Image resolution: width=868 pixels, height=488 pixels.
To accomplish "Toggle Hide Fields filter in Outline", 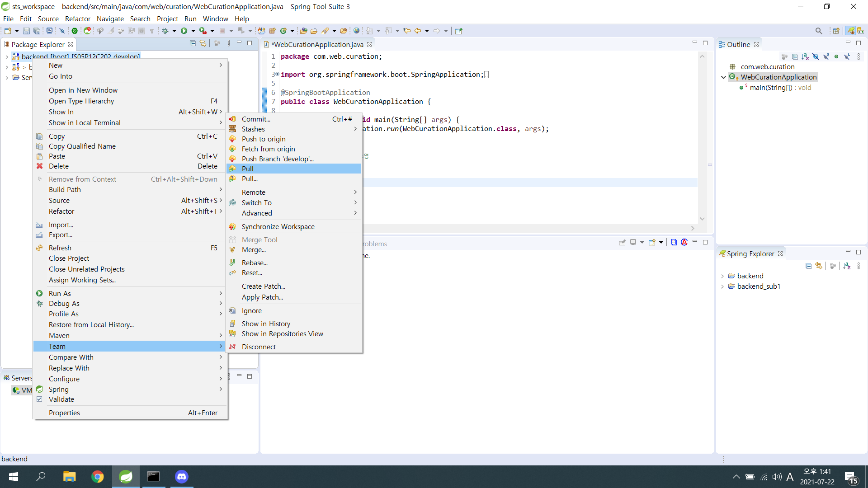I will tap(816, 56).
